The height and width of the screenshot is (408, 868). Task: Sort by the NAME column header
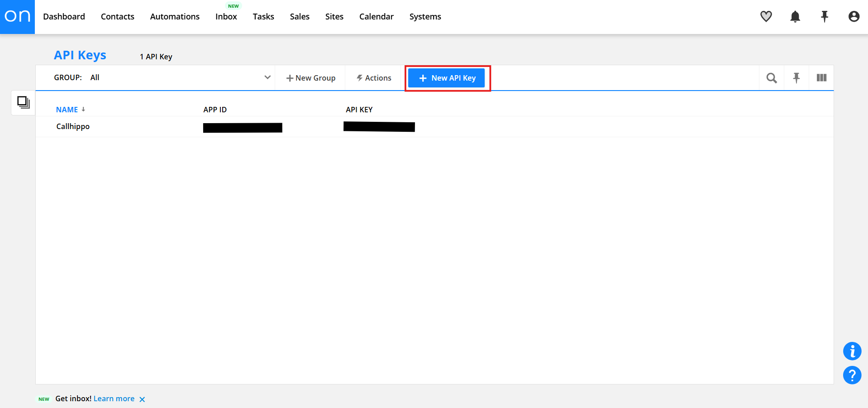click(67, 110)
